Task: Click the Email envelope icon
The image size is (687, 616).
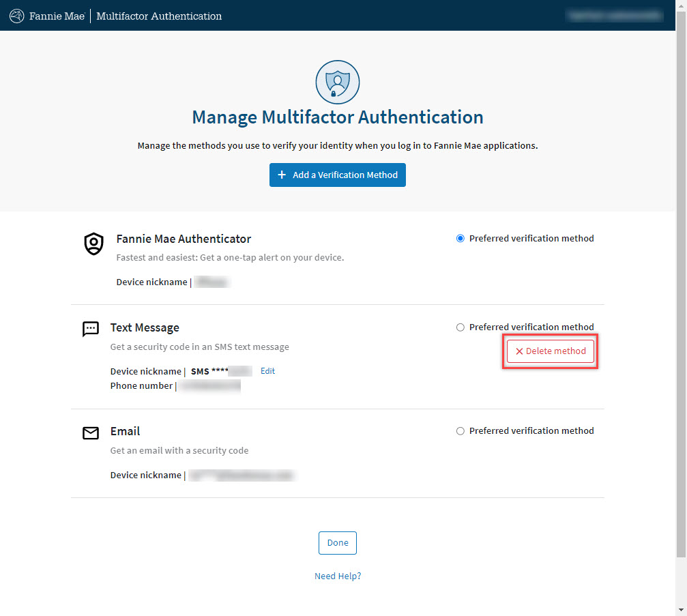Action: pyautogui.click(x=91, y=433)
